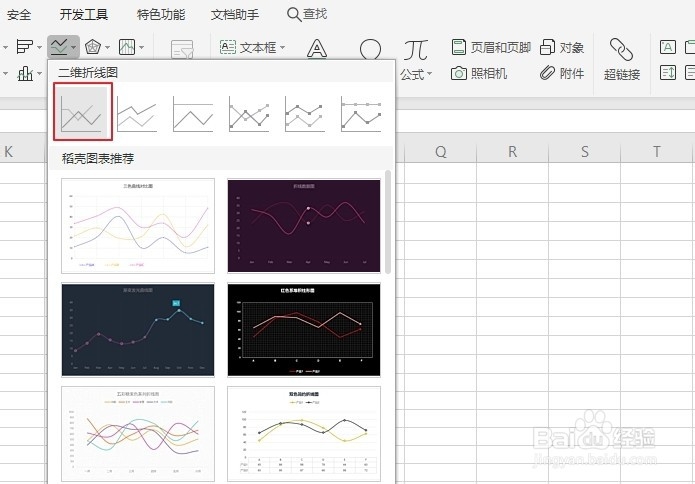
Task: Expand the stock chart dropdown arrow
Action: pyautogui.click(x=141, y=47)
